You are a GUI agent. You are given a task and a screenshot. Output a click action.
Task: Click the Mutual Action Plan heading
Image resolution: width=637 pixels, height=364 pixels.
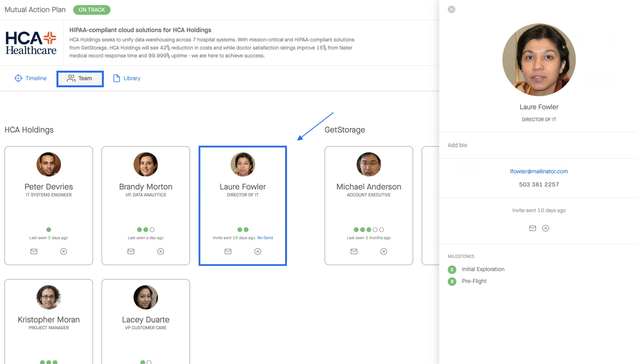click(35, 9)
